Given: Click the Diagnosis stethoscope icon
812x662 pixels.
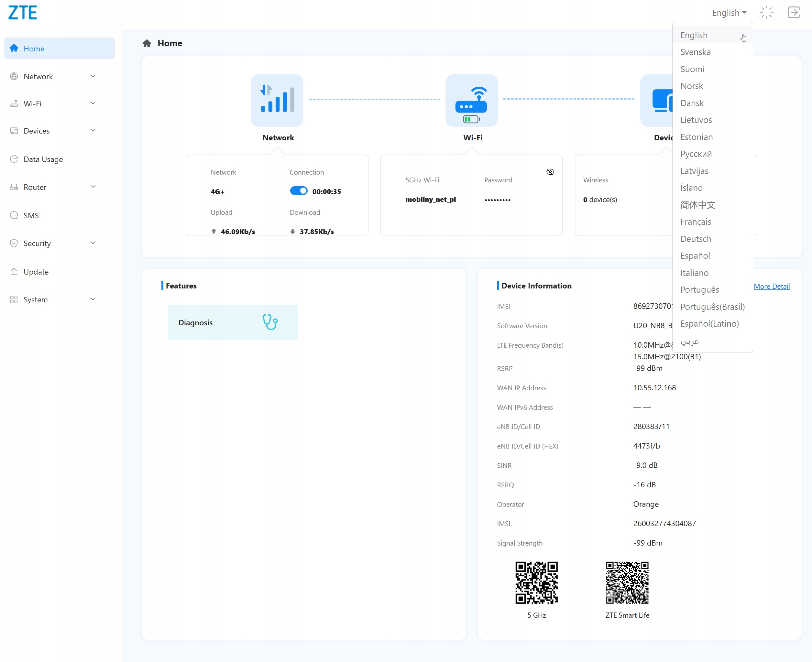Looking at the screenshot, I should tap(270, 322).
